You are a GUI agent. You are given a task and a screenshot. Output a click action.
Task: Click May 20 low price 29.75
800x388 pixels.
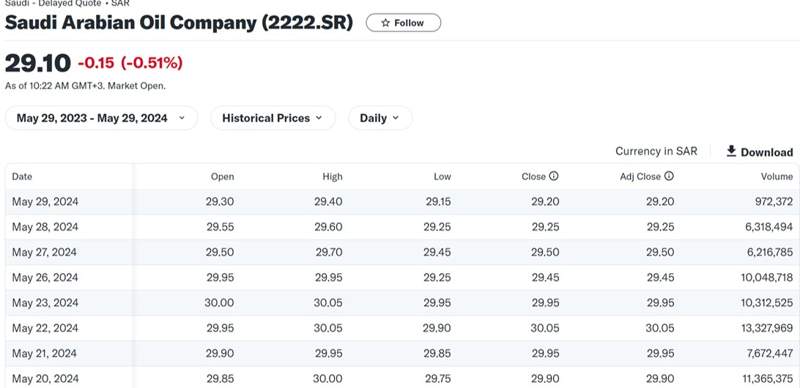(x=438, y=379)
